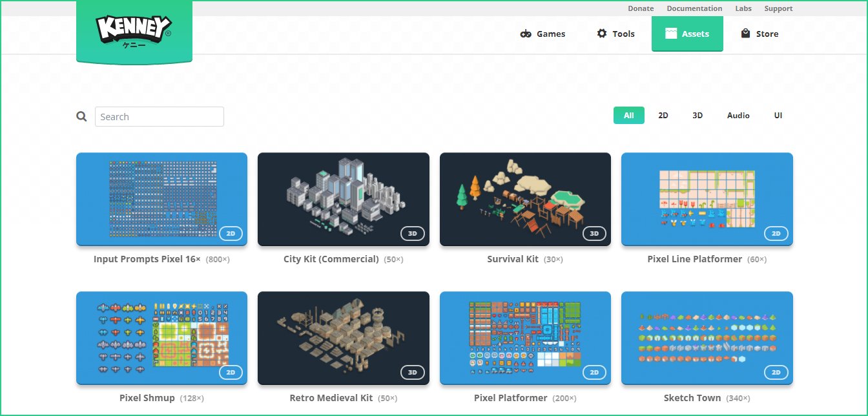
Task: Click the 2D badge on Input Prompts Pixel
Action: click(231, 234)
